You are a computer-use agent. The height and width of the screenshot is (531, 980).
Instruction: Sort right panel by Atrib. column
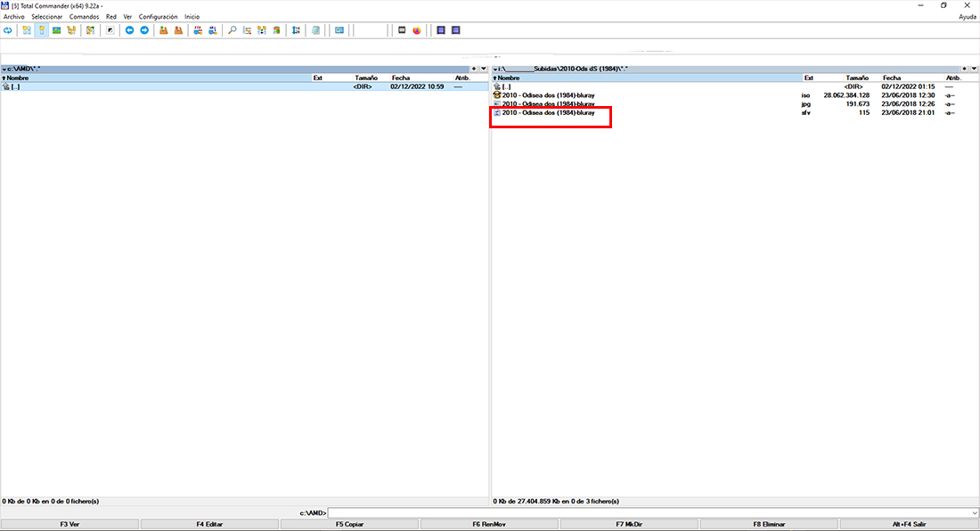click(954, 78)
